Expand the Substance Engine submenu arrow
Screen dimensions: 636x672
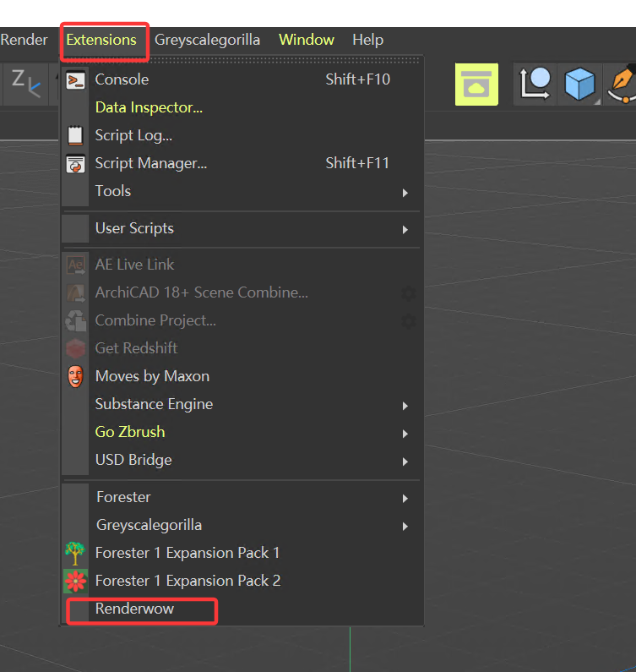(x=405, y=406)
